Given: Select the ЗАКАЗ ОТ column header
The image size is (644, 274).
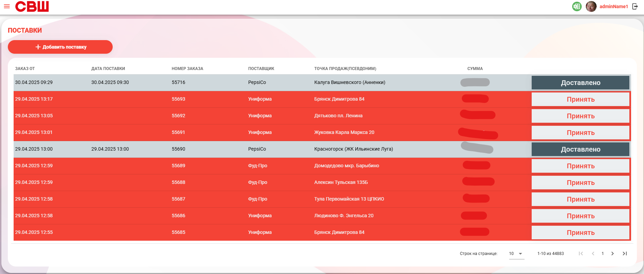Looking at the screenshot, I should pyautogui.click(x=25, y=69).
